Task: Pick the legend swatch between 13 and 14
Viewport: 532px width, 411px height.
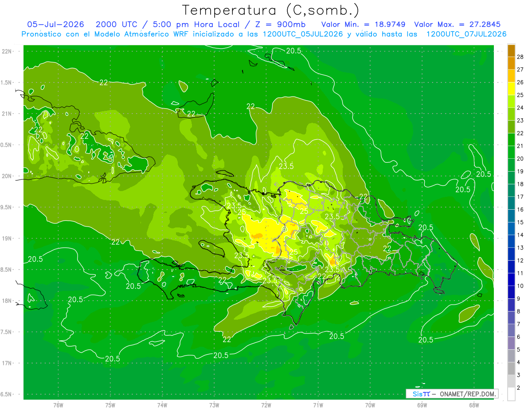Action: [x=511, y=241]
